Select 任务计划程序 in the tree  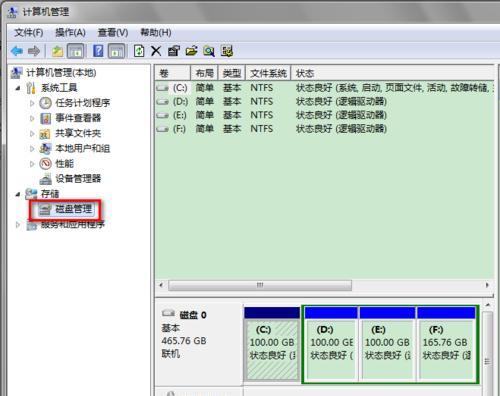(x=83, y=103)
